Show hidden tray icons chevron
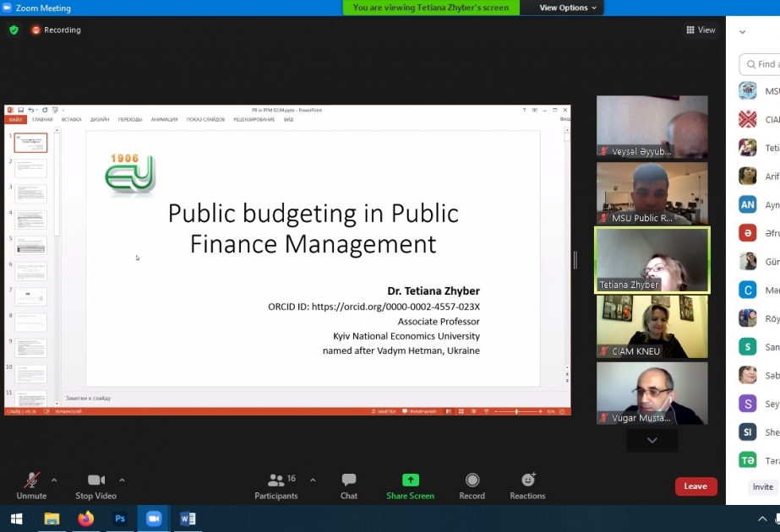The height and width of the screenshot is (532, 780). pos(762,519)
